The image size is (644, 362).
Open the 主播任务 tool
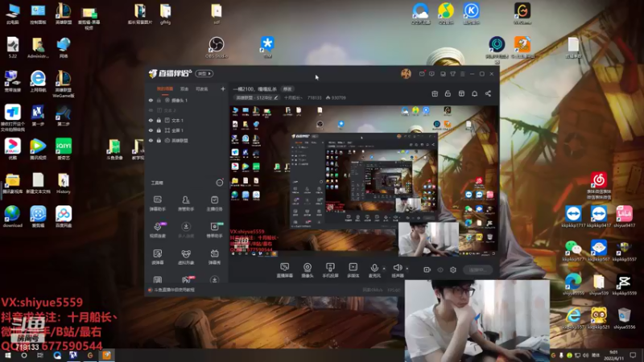(214, 204)
